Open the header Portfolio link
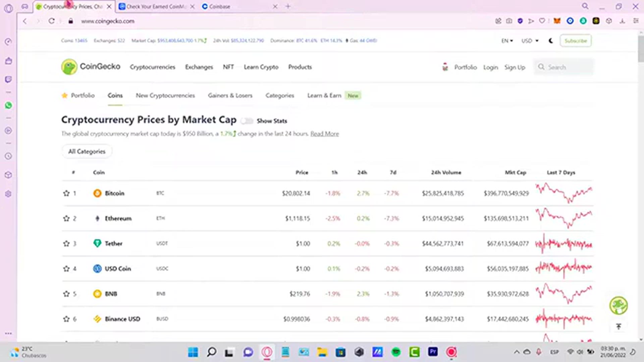Image resolution: width=644 pixels, height=362 pixels. pyautogui.click(x=465, y=67)
